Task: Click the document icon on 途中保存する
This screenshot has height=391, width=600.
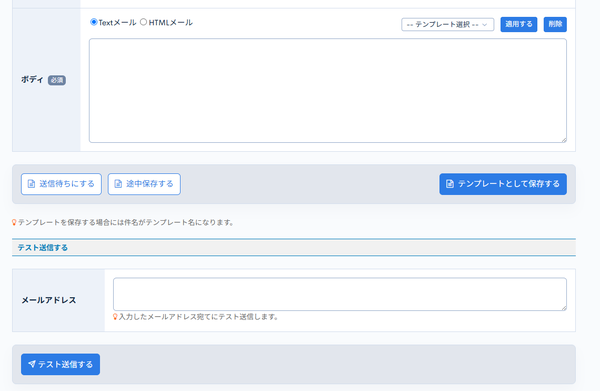Action: pos(118,184)
